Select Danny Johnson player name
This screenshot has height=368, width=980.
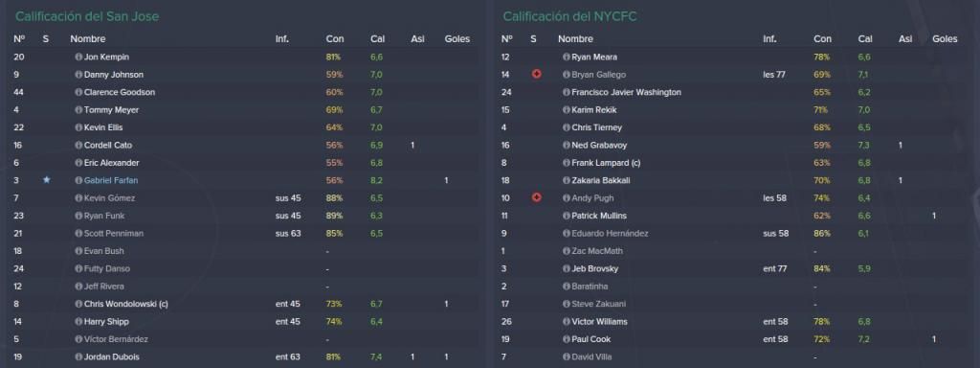(114, 75)
